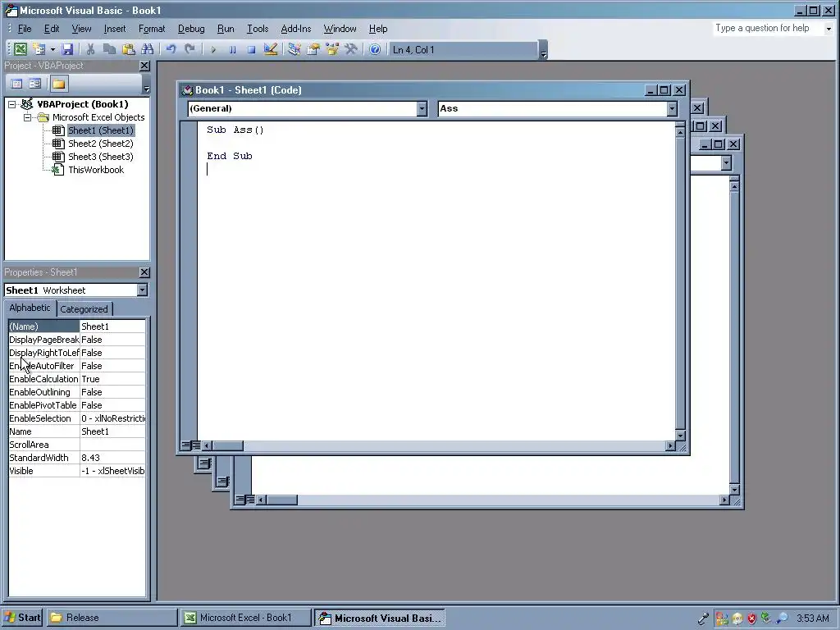The image size is (840, 630).
Task: Open the Debug menu
Action: click(191, 29)
